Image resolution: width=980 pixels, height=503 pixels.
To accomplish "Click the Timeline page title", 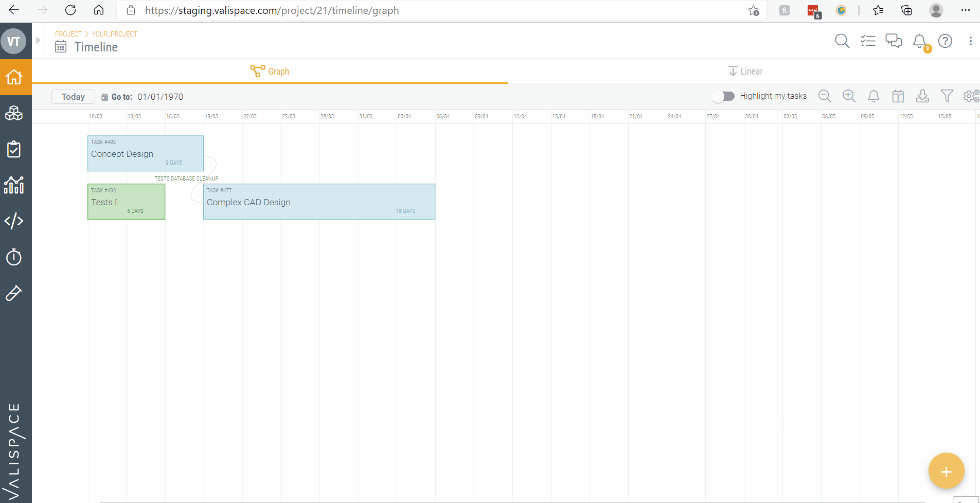I will pos(96,47).
